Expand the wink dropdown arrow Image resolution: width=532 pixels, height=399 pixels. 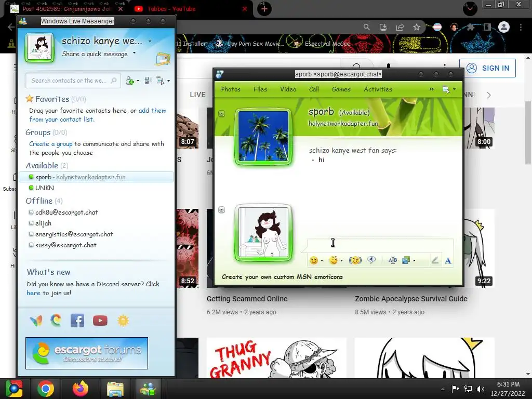341,261
